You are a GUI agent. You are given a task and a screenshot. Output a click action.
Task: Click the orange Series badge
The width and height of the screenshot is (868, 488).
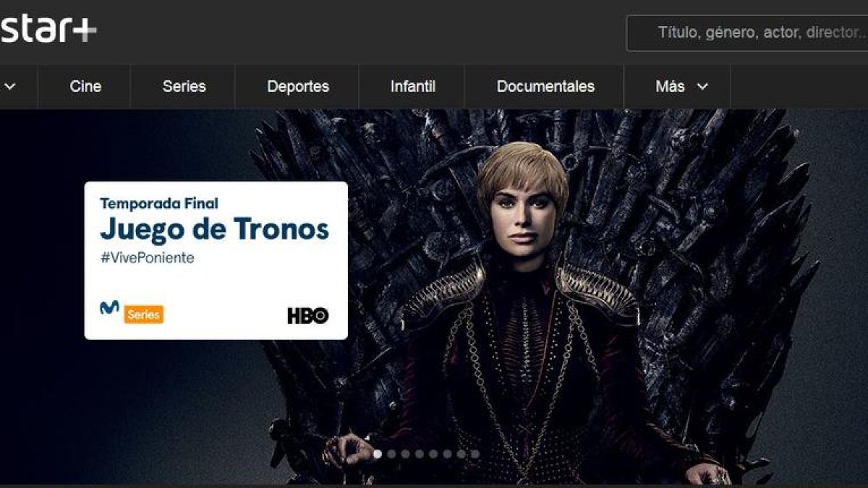143,314
